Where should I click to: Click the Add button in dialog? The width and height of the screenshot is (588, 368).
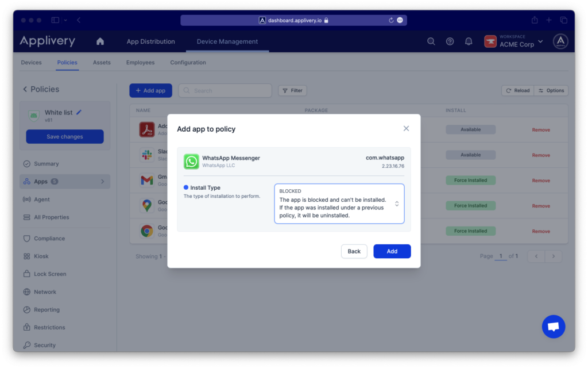[x=392, y=251]
